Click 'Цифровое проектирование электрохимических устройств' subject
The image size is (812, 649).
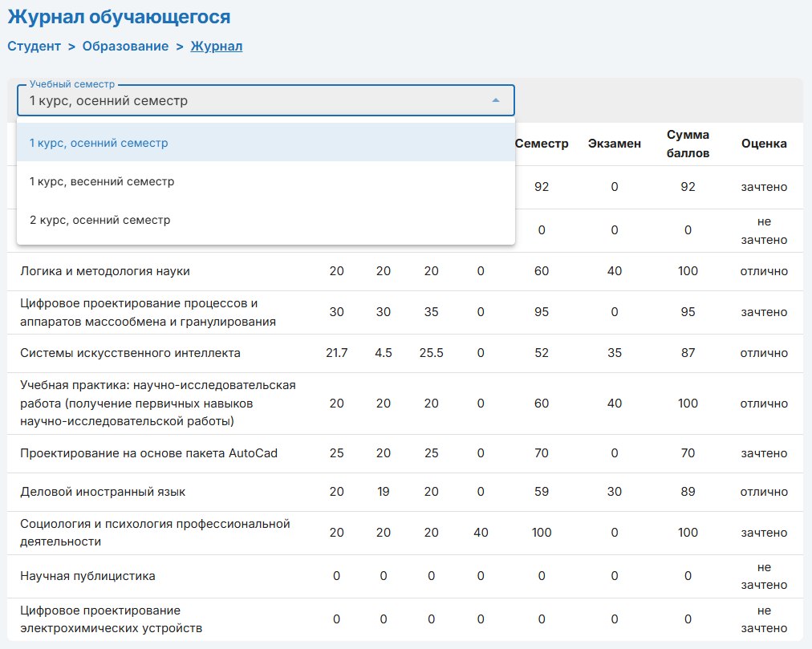[112, 619]
